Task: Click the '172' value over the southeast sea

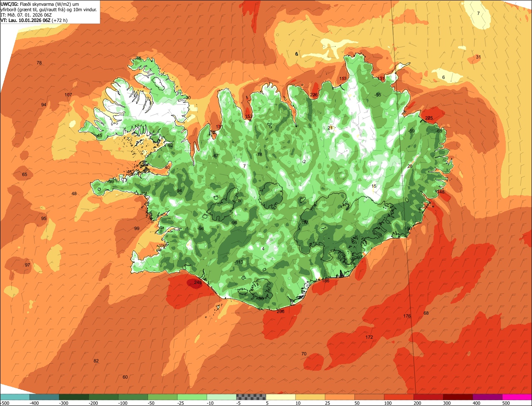Action: click(x=369, y=337)
